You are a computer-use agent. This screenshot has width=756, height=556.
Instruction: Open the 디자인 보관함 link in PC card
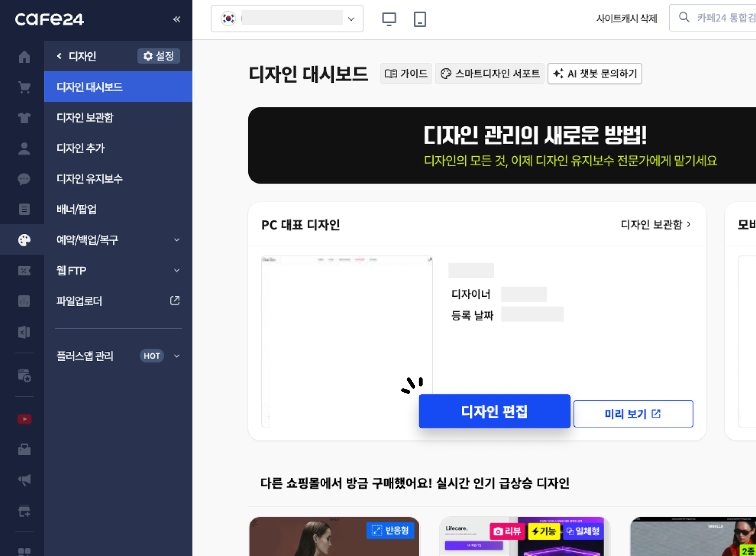pyautogui.click(x=656, y=224)
